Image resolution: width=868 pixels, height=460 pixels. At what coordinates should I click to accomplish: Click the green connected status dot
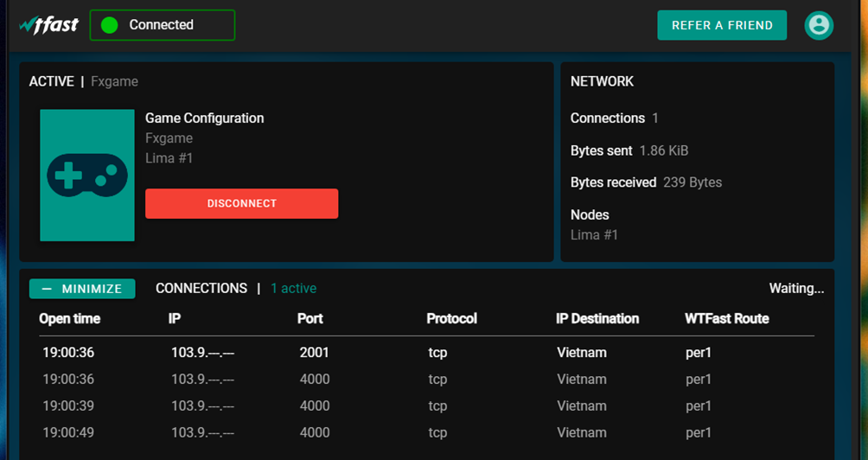[109, 25]
